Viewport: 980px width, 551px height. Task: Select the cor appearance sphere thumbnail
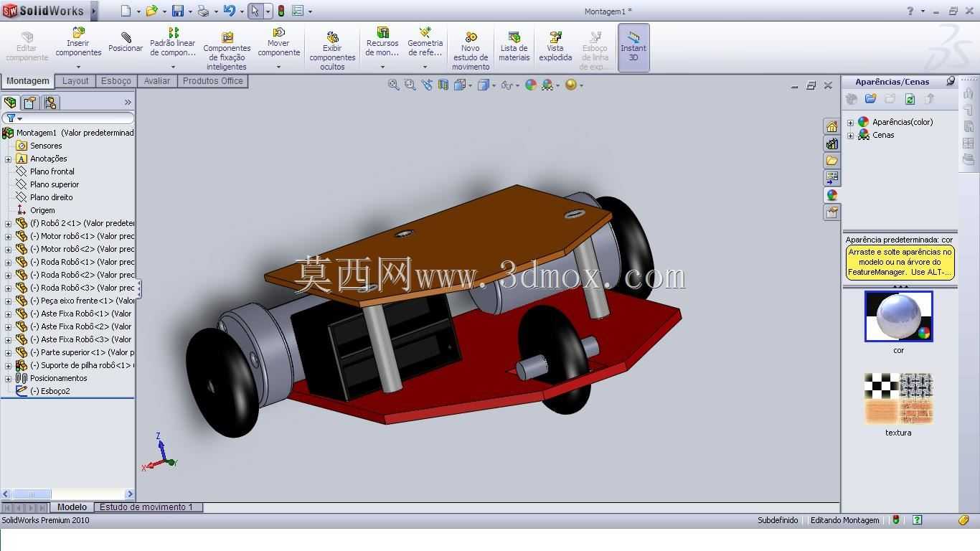pyautogui.click(x=898, y=316)
